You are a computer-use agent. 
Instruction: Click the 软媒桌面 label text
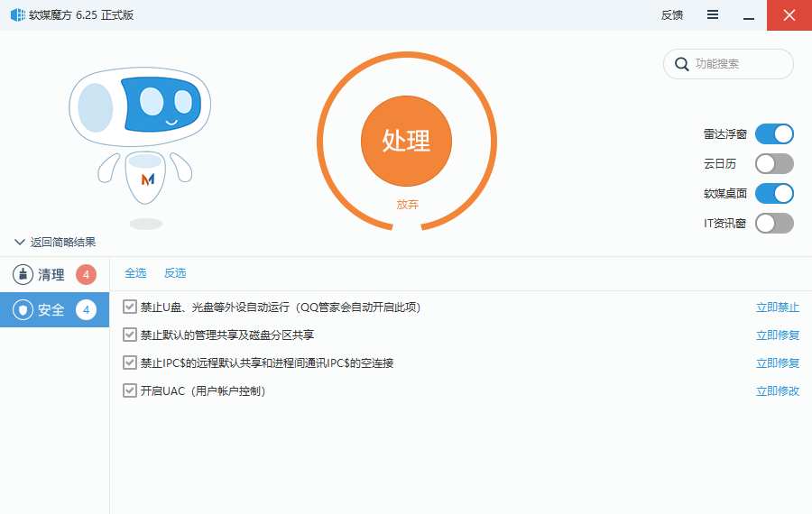tap(725, 194)
